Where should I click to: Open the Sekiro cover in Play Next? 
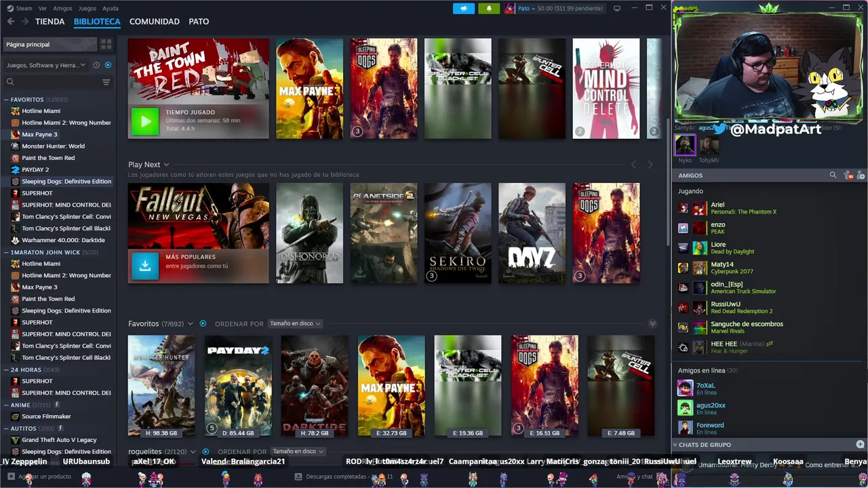pos(458,233)
